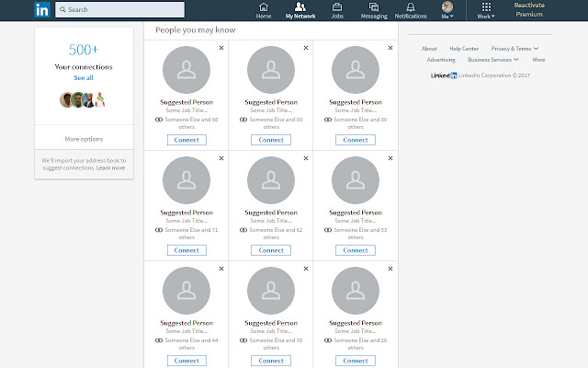The width and height of the screenshot is (588, 368).
Task: Click the More footer link
Action: pyautogui.click(x=539, y=60)
